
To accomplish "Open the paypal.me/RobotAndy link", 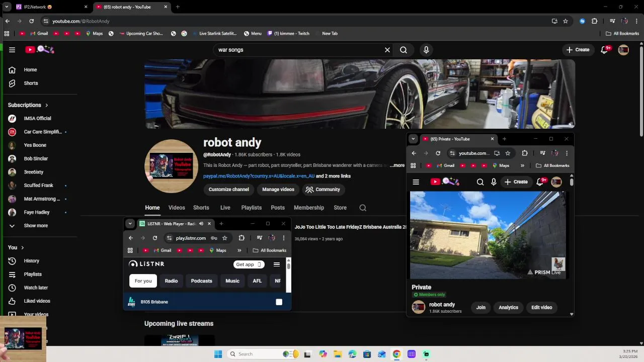I will (259, 176).
